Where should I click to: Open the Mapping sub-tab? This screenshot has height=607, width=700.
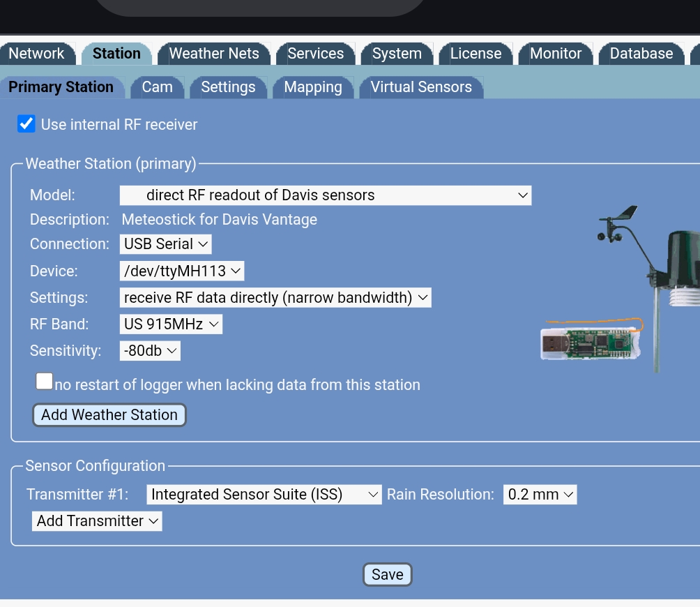312,87
